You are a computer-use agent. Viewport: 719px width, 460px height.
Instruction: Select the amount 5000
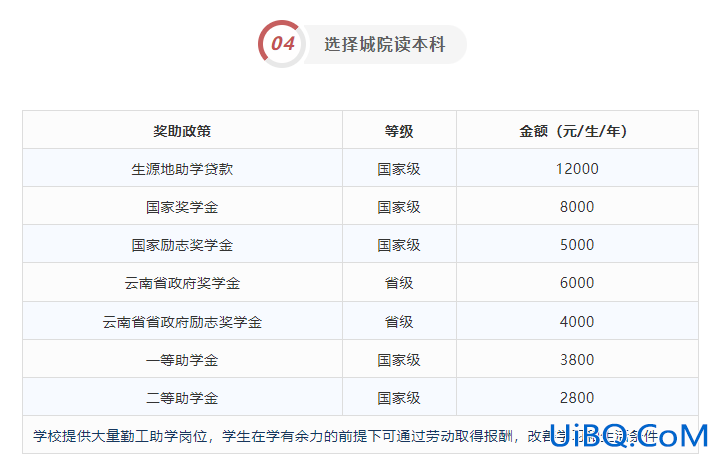(x=577, y=245)
